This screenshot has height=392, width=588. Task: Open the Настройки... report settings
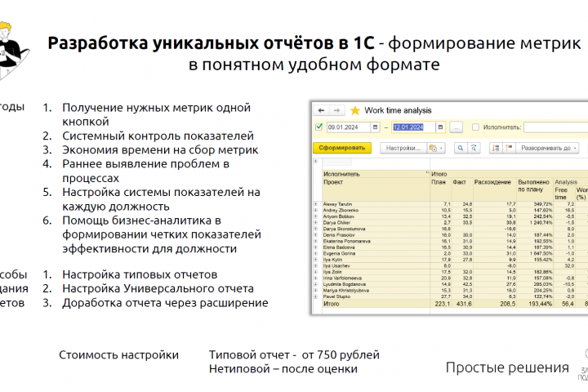(x=403, y=148)
